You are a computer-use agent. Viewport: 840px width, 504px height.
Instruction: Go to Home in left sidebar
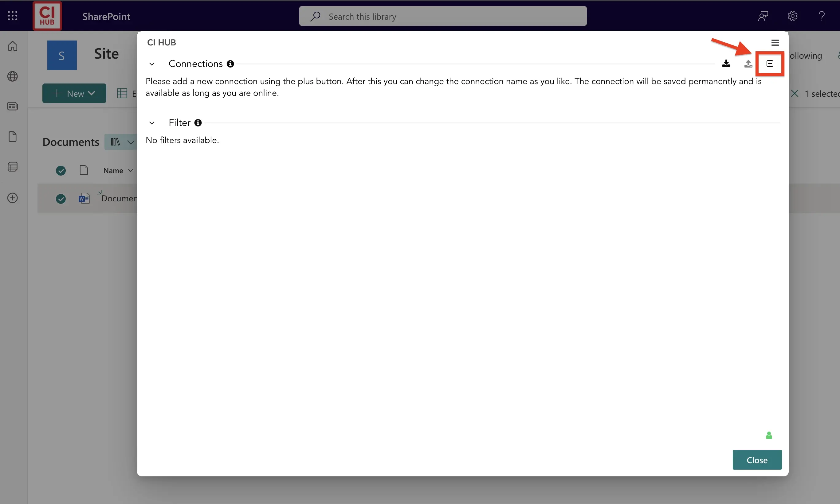13,46
